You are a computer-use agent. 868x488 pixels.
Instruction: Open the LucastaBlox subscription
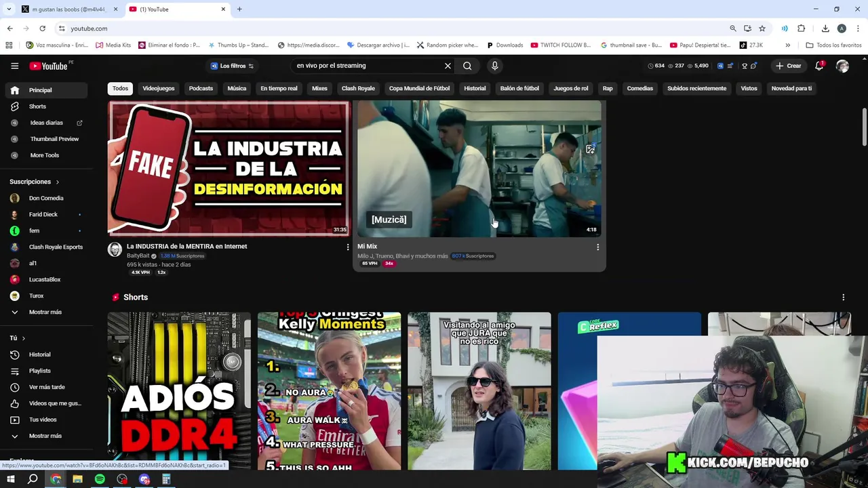[46, 279]
